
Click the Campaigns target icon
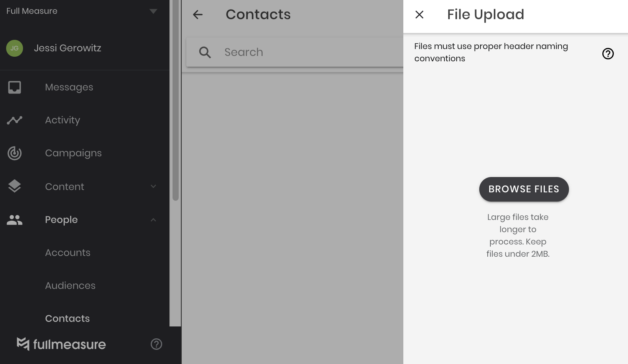click(15, 153)
